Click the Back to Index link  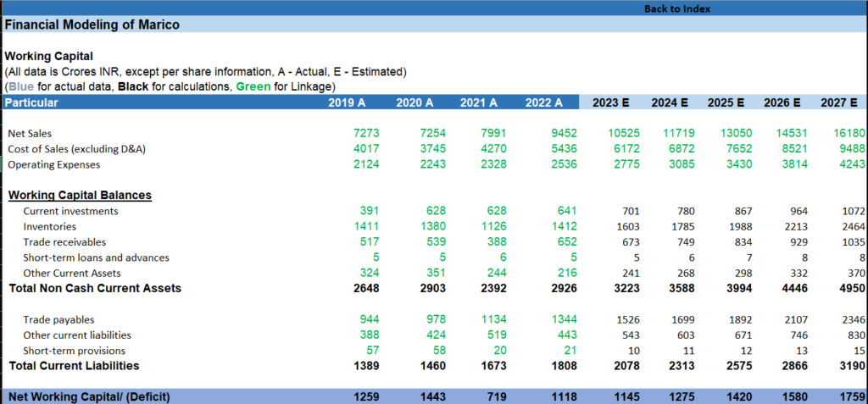pyautogui.click(x=676, y=8)
